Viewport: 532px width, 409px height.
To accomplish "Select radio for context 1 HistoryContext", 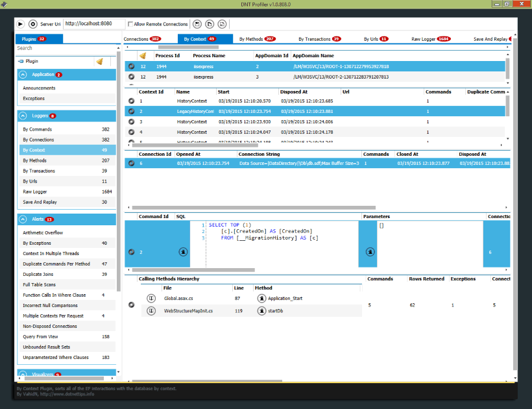I will pyautogui.click(x=131, y=101).
